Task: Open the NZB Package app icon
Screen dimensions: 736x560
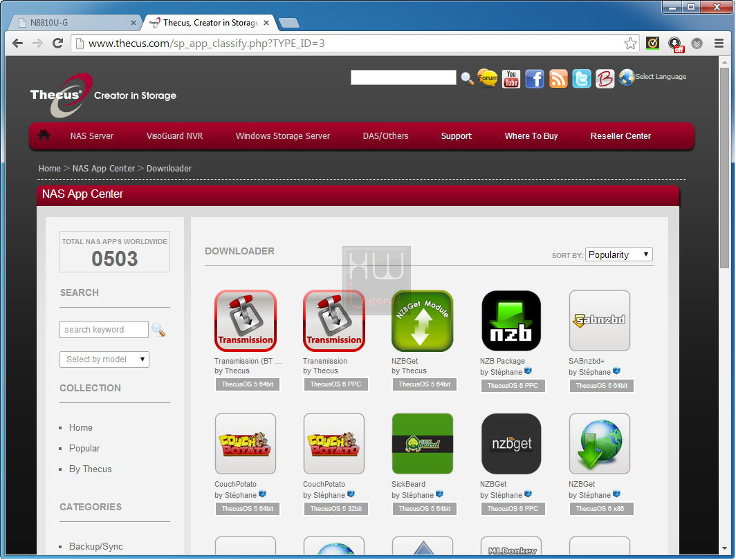Action: pyautogui.click(x=511, y=321)
